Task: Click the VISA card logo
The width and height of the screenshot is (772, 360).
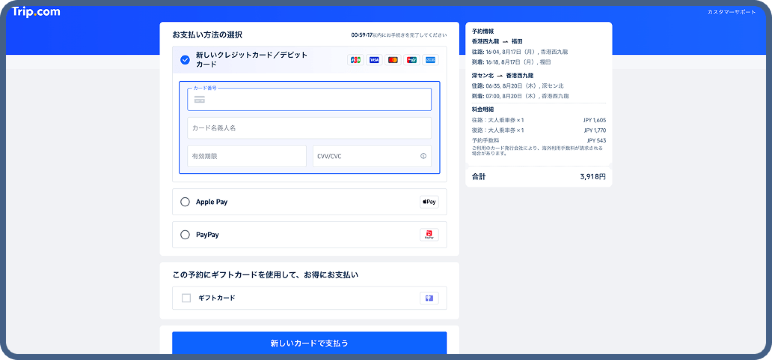Action: (374, 60)
